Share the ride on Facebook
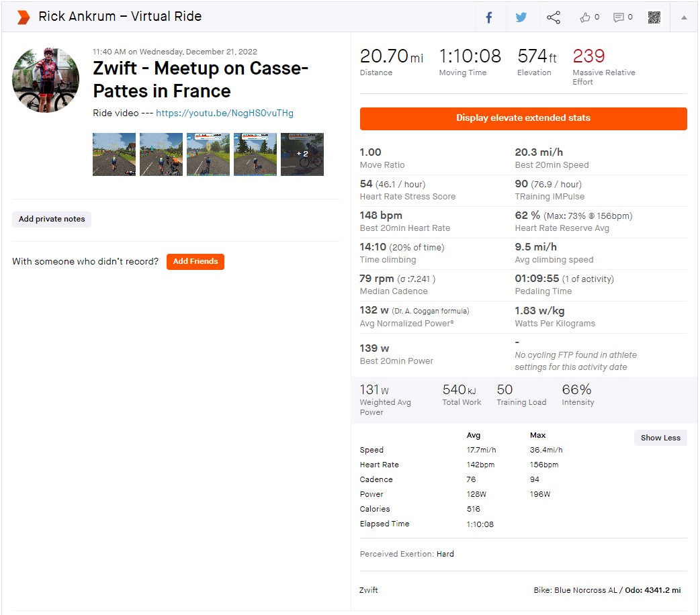The height and width of the screenshot is (615, 700). pos(489,17)
